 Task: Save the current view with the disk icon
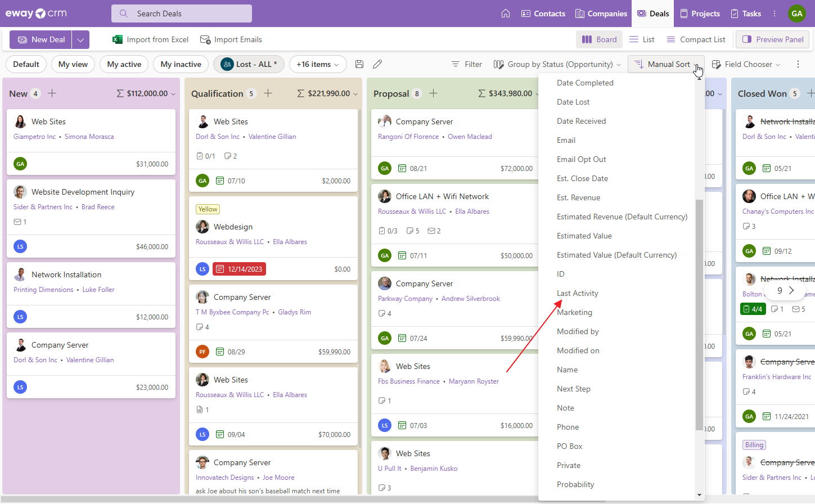click(x=359, y=64)
